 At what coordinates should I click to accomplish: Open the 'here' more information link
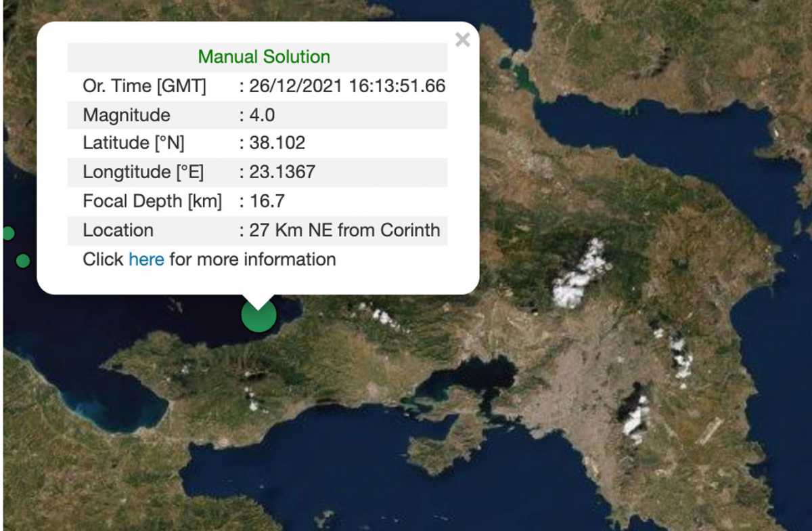pos(146,259)
